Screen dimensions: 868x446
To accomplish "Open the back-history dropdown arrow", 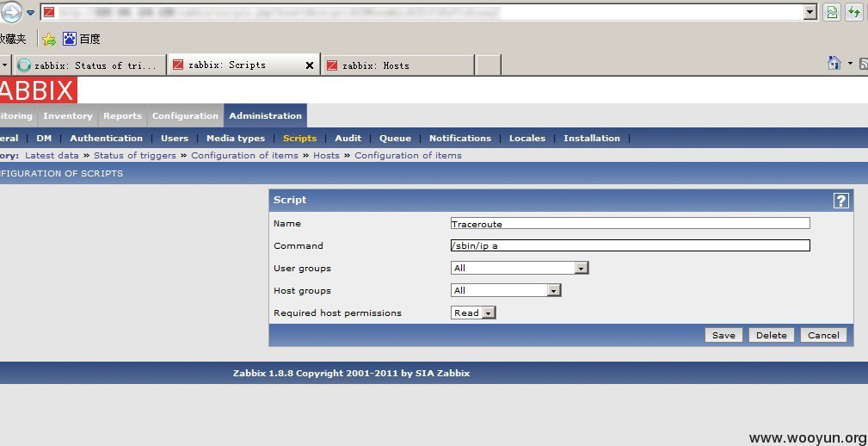I will pyautogui.click(x=30, y=12).
